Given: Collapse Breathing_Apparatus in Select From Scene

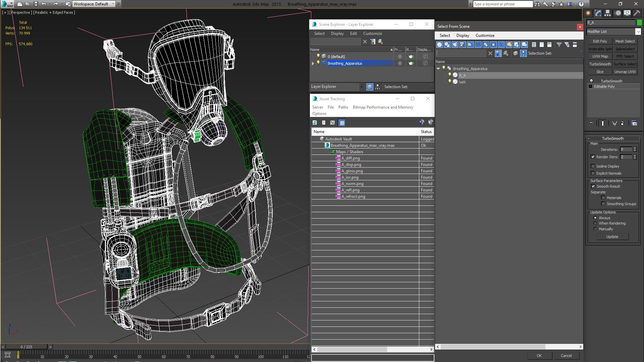Looking at the screenshot, I should click(x=438, y=69).
